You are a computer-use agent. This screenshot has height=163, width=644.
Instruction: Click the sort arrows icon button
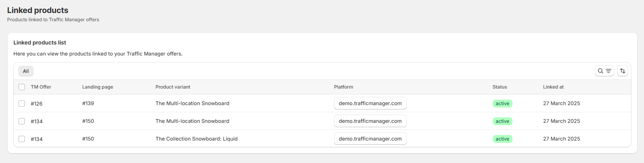[623, 71]
